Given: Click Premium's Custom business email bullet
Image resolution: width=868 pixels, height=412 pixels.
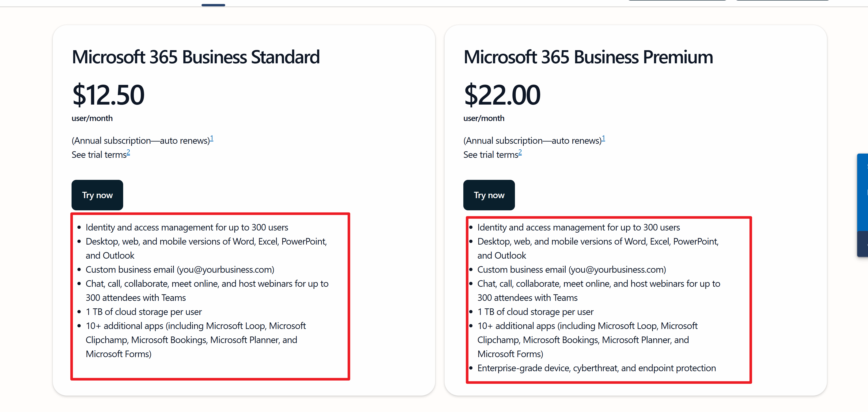Looking at the screenshot, I should pos(571,269).
